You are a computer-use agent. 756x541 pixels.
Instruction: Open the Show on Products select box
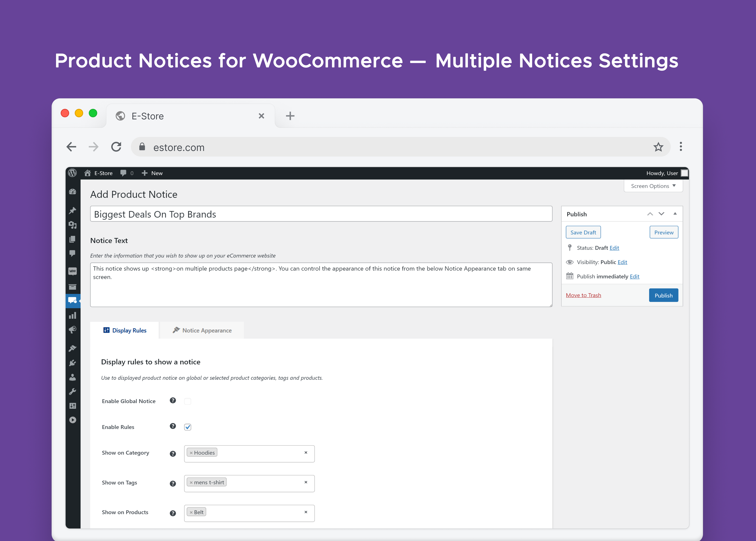(x=249, y=513)
